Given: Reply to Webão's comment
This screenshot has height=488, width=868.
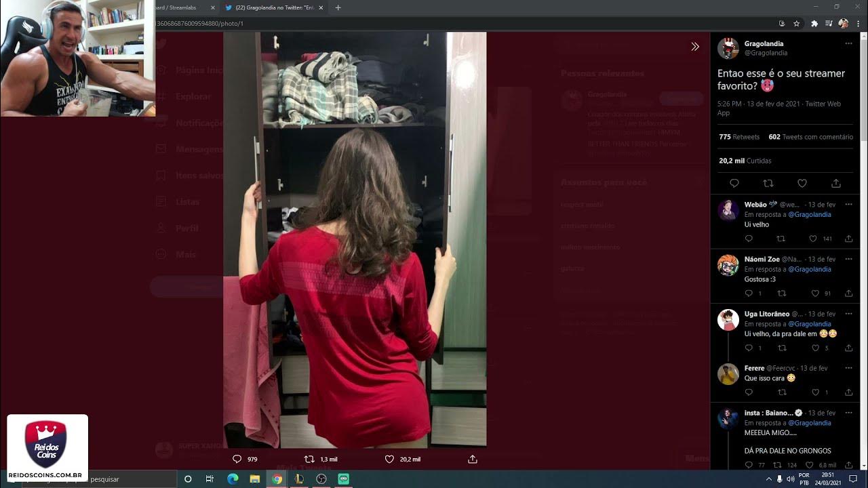Looking at the screenshot, I should [749, 239].
